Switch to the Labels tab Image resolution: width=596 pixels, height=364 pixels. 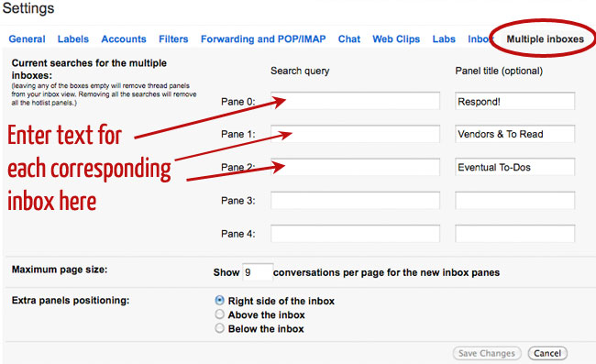73,39
